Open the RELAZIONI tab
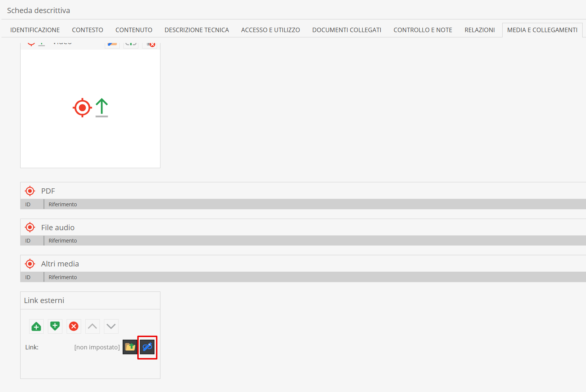 [479, 30]
